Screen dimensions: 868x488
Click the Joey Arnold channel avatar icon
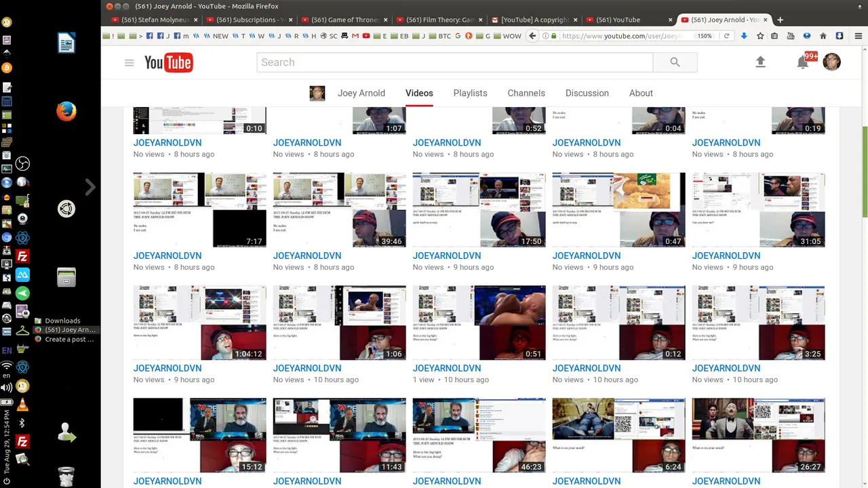click(317, 94)
